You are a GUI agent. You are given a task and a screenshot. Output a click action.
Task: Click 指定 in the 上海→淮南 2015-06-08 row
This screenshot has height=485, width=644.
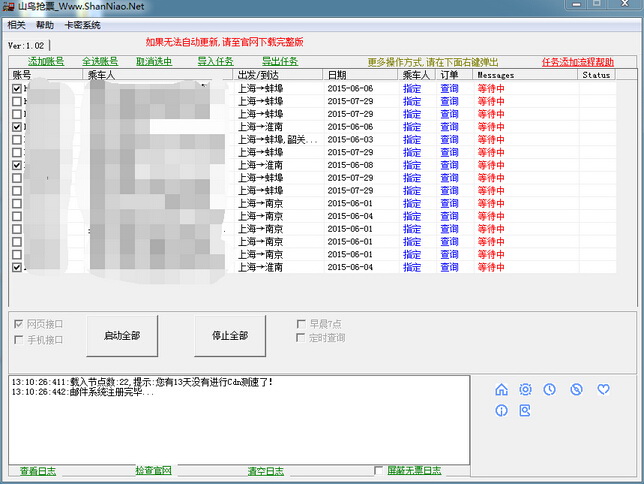pos(412,165)
